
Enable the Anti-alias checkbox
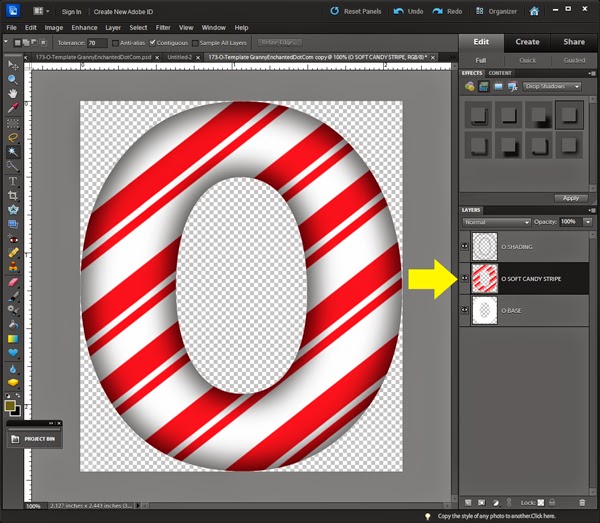point(115,43)
